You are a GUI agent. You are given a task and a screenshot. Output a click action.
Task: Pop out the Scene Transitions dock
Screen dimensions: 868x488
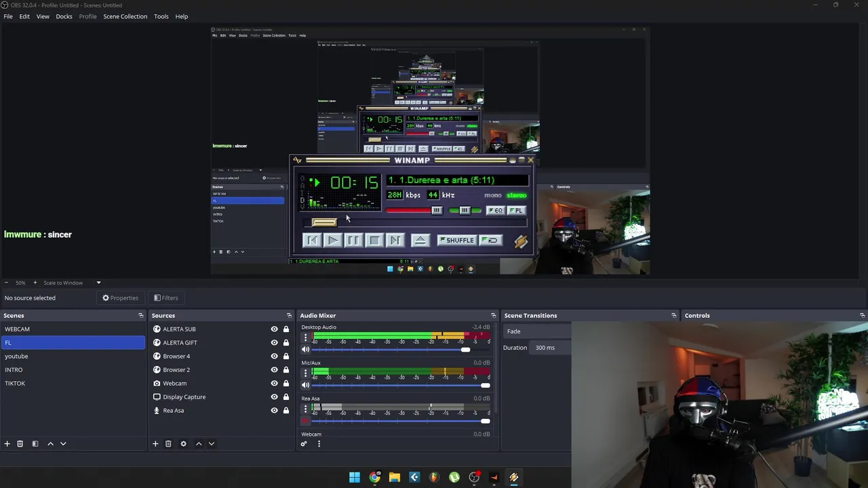point(673,316)
